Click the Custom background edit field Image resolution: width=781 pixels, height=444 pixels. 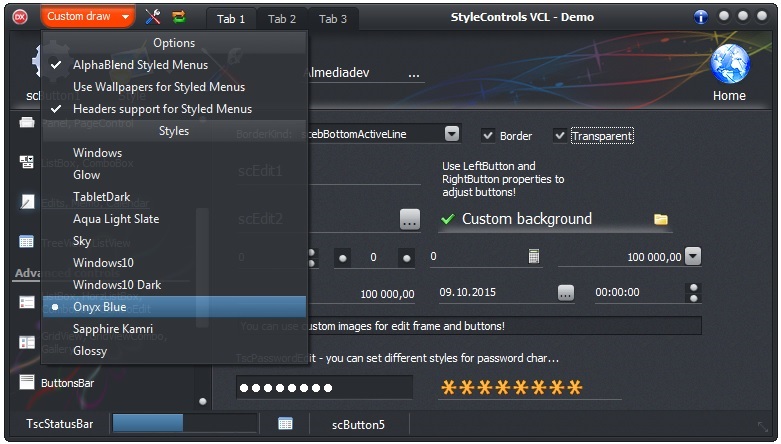(x=555, y=219)
